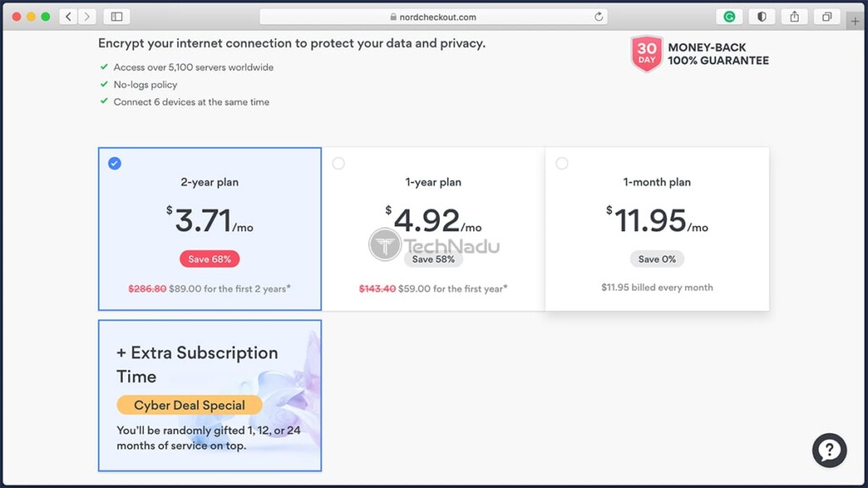Reload the nordcheckout.com page

[x=598, y=17]
